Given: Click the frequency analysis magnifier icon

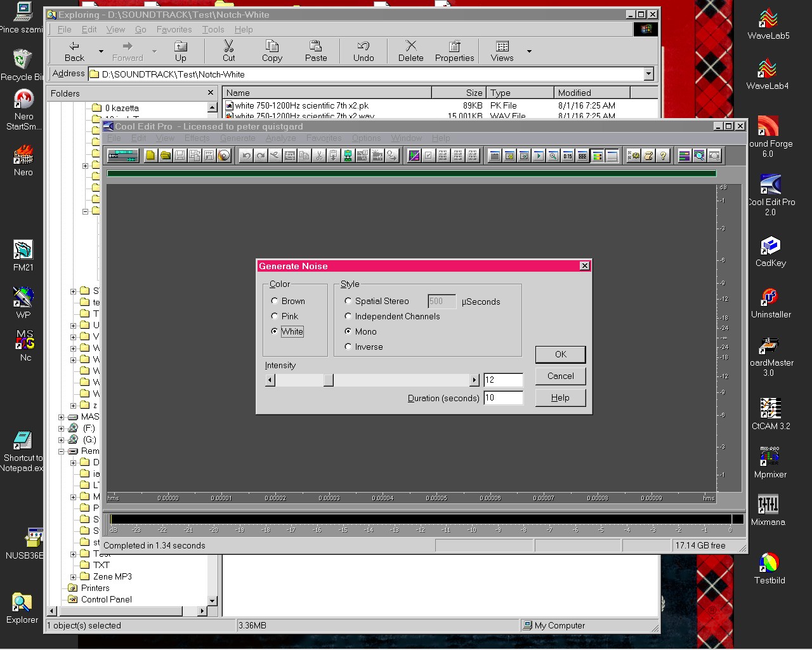Looking at the screenshot, I should [x=699, y=156].
